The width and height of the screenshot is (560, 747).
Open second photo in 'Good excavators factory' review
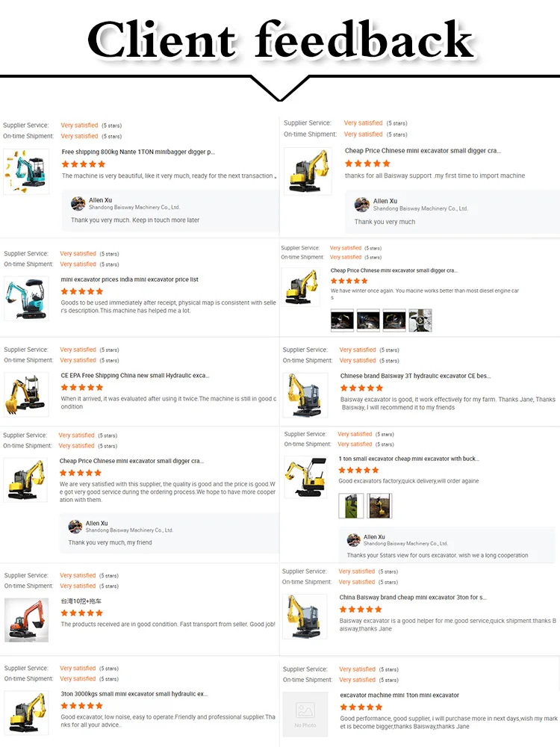380,506
